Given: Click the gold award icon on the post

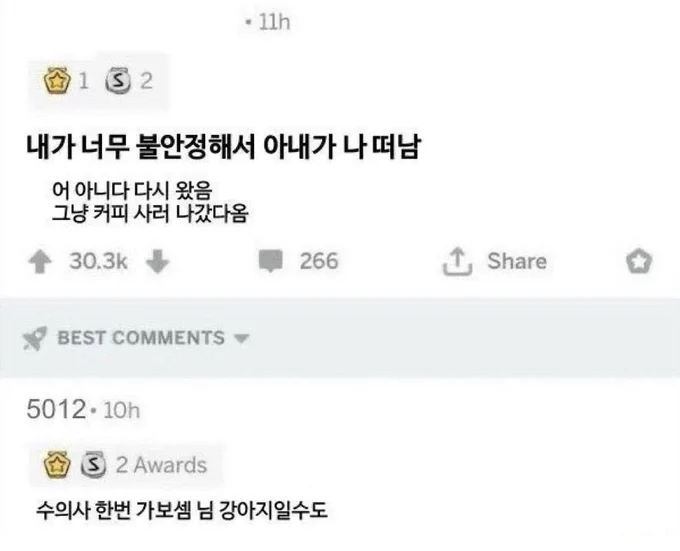Looking at the screenshot, I should point(57,81).
